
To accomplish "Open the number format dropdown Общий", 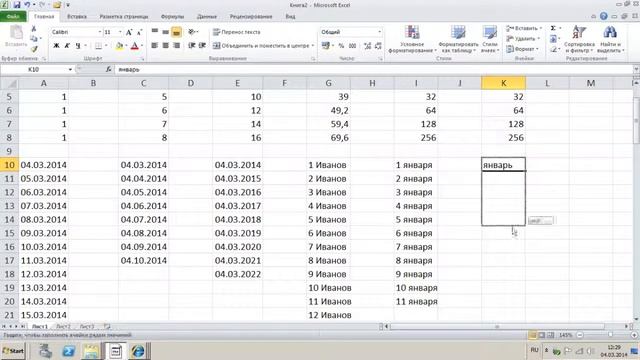I will [380, 32].
